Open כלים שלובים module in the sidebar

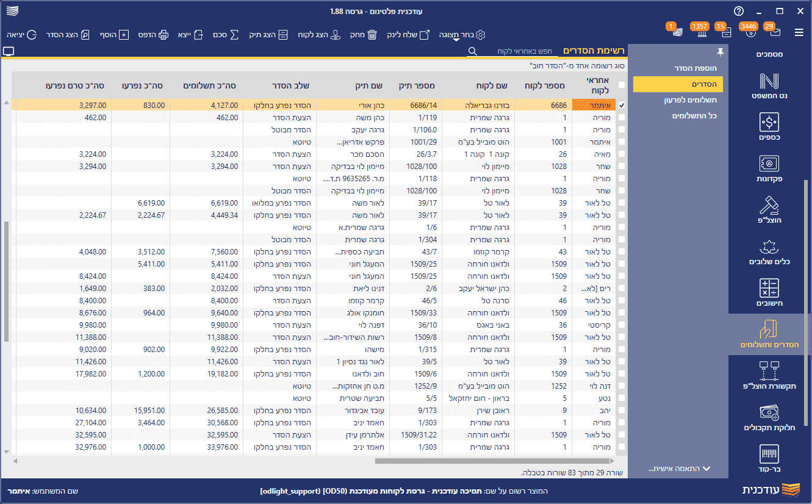coord(769,251)
